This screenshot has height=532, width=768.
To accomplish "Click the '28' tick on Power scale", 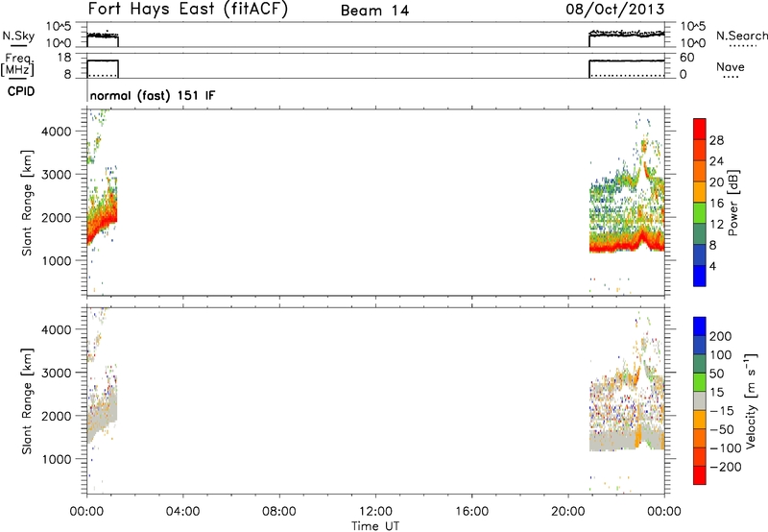I will 716,140.
